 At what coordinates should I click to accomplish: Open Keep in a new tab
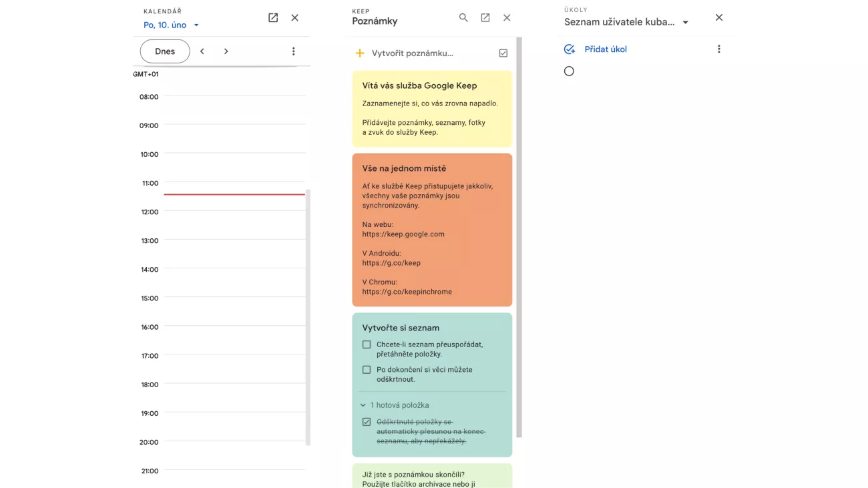[485, 18]
